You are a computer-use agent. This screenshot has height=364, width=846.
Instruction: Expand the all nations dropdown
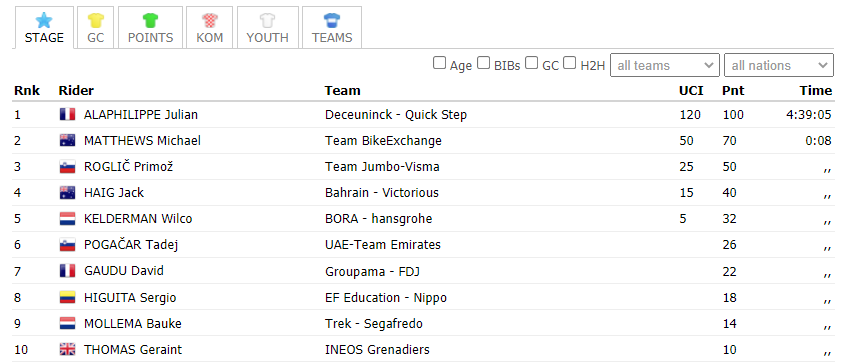click(779, 65)
